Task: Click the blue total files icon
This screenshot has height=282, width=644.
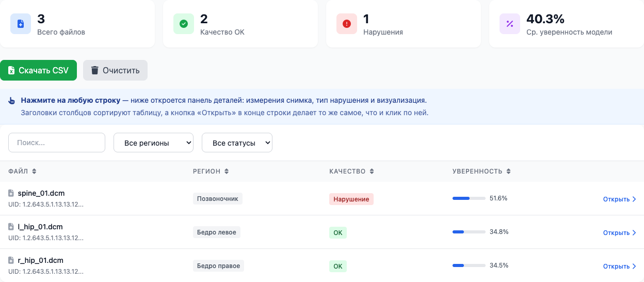Action: tap(21, 24)
